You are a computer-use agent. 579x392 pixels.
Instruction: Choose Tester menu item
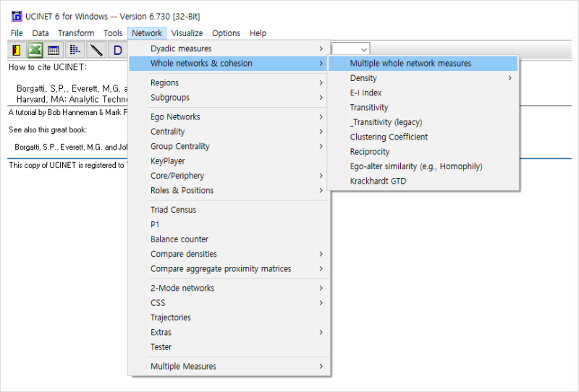(x=229, y=347)
